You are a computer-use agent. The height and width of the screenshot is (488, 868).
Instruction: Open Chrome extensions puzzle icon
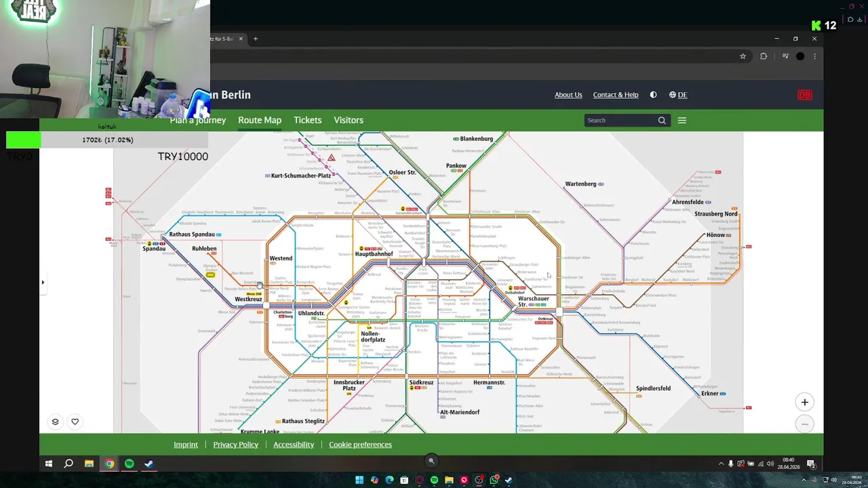(x=764, y=56)
